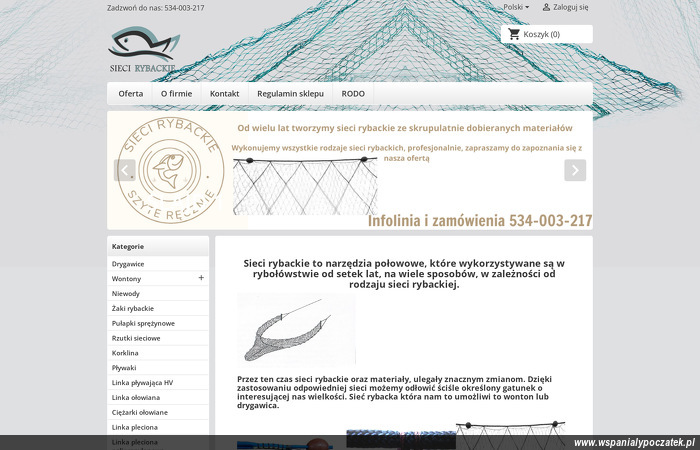The image size is (700, 450).
Task: Open the Kontakt menu item
Action: (225, 94)
